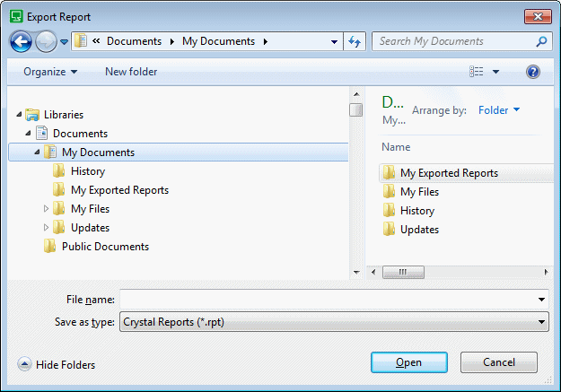Click New folder in the toolbar
Screen dimensions: 561x392
coord(131,72)
